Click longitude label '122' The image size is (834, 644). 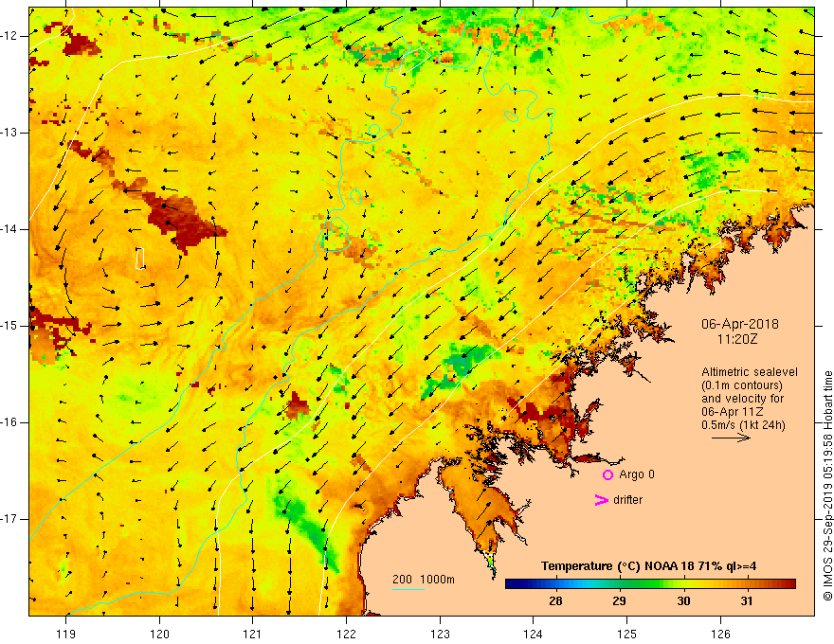pos(346,634)
